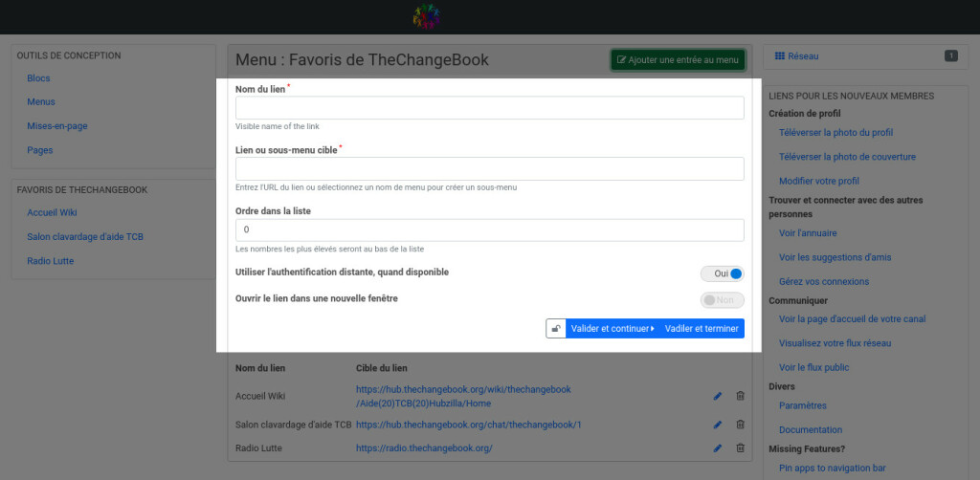Open Pages in design tools
The width and height of the screenshot is (980, 480).
(x=40, y=150)
